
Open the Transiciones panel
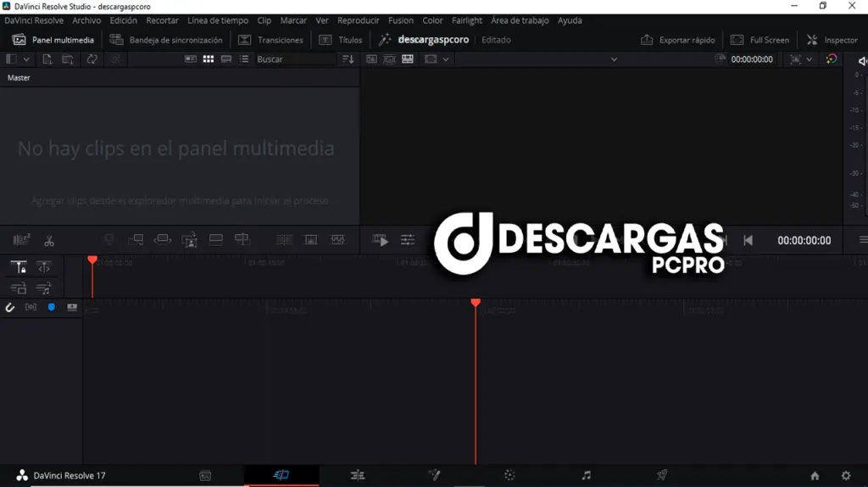[270, 40]
